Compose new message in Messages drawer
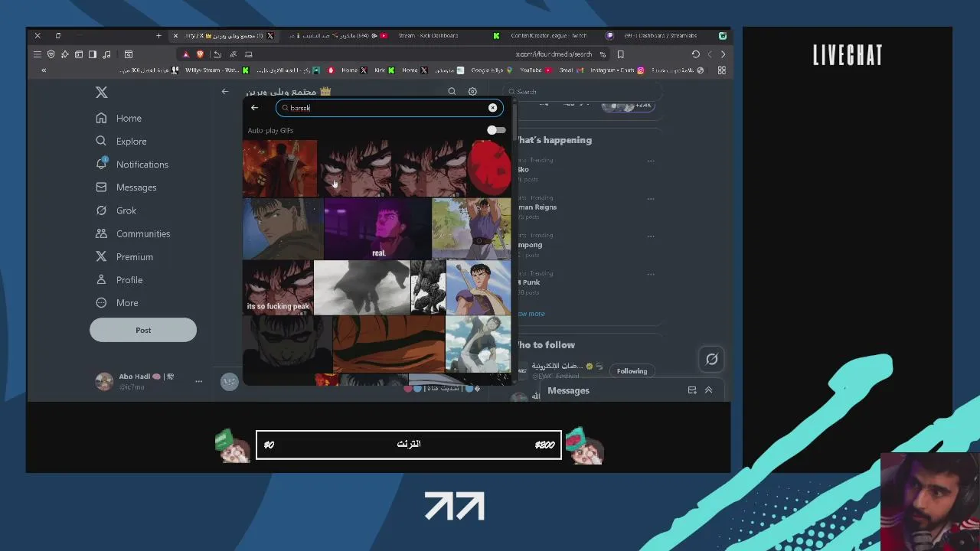The image size is (980, 551). tap(692, 390)
